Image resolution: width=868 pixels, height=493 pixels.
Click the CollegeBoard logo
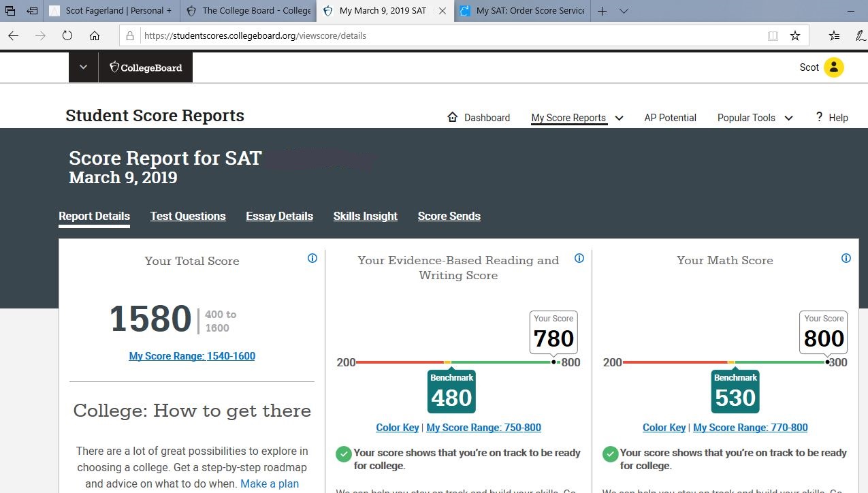(x=146, y=67)
